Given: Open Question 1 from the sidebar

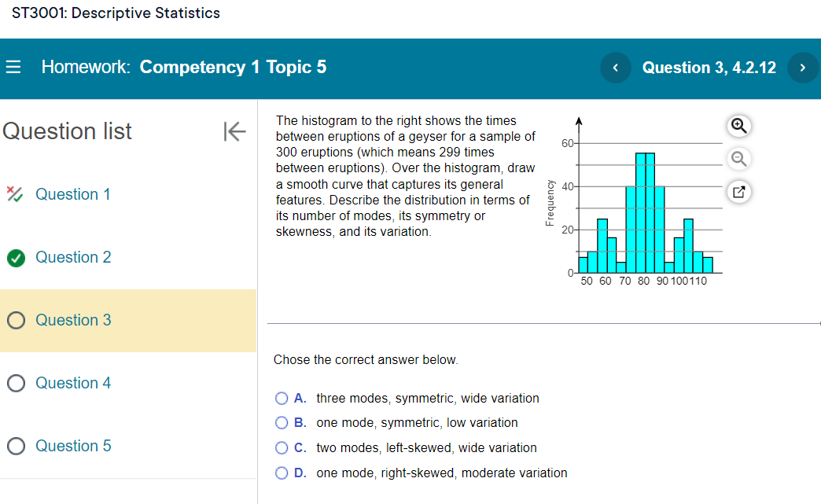Looking at the screenshot, I should pyautogui.click(x=72, y=194).
